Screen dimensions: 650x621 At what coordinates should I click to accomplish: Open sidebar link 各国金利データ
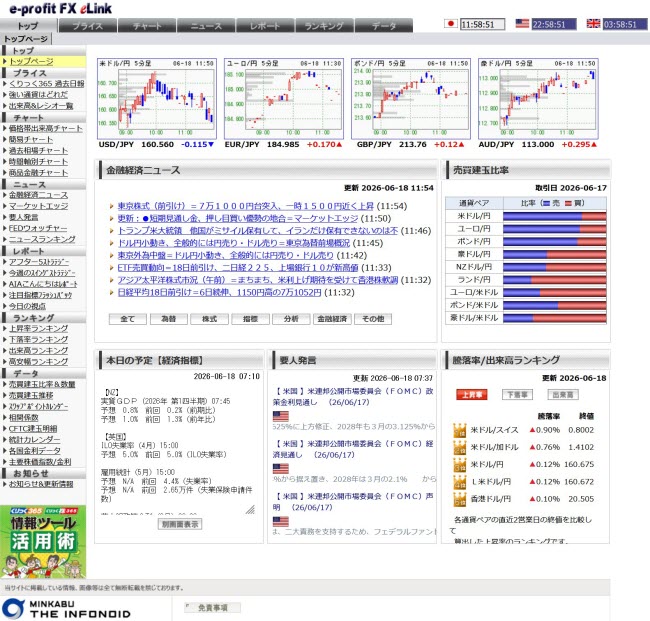35,451
